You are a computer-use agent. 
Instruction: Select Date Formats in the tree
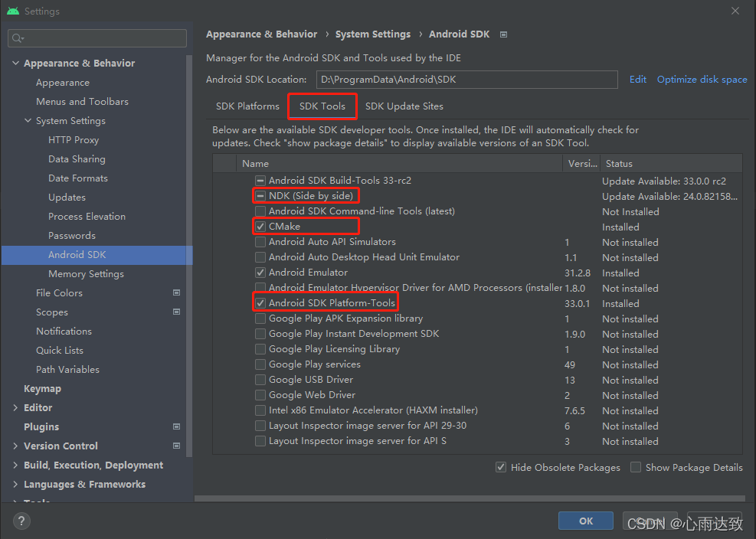pyautogui.click(x=78, y=178)
